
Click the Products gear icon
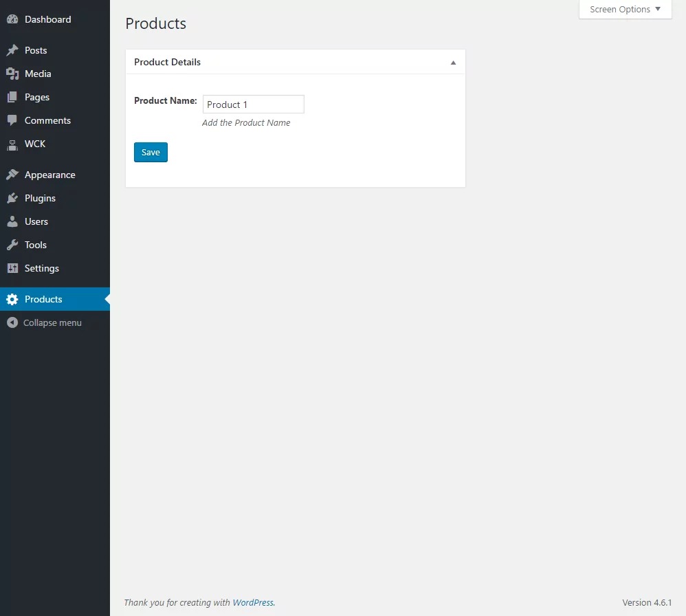tap(12, 299)
